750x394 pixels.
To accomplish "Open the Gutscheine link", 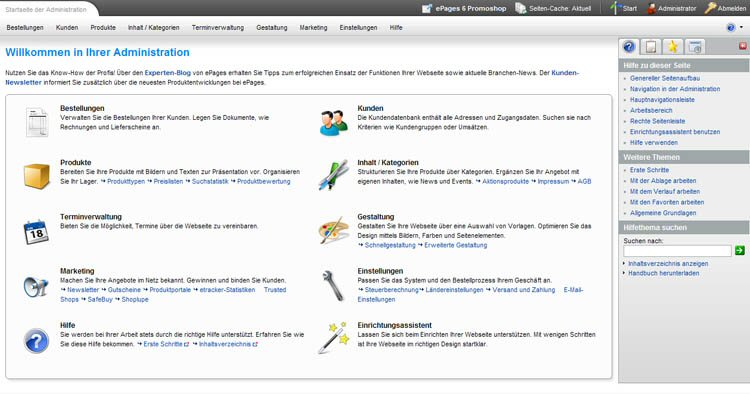I will click(124, 290).
